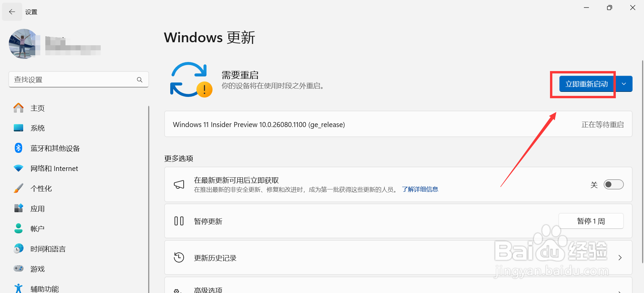Open 高级选项 row
Screen dimensions: 644x293
[398, 285]
